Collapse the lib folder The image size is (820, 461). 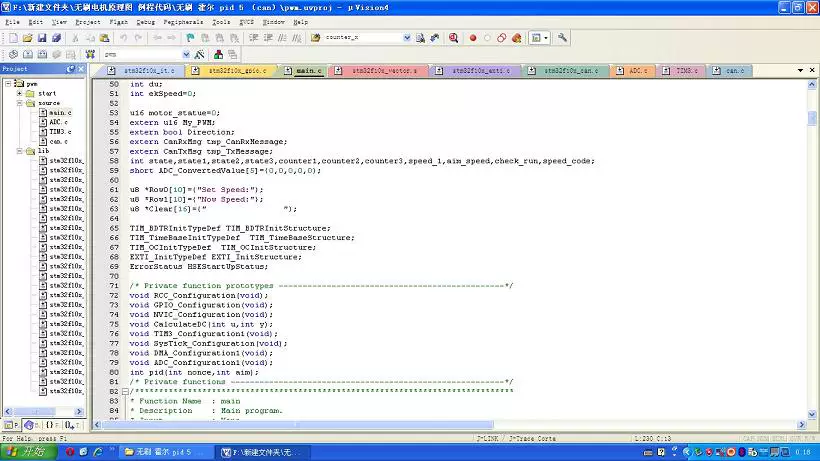coord(19,151)
